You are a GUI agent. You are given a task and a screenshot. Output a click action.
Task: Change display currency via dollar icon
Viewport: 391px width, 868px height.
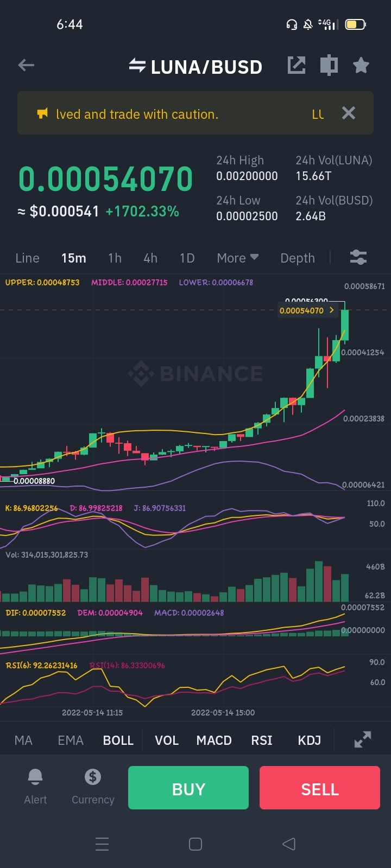93,787
